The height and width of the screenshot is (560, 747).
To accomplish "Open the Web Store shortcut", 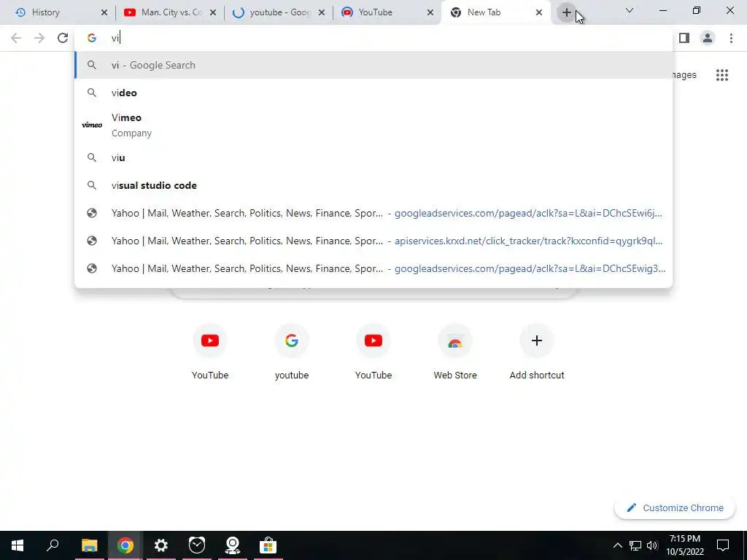I will (455, 351).
